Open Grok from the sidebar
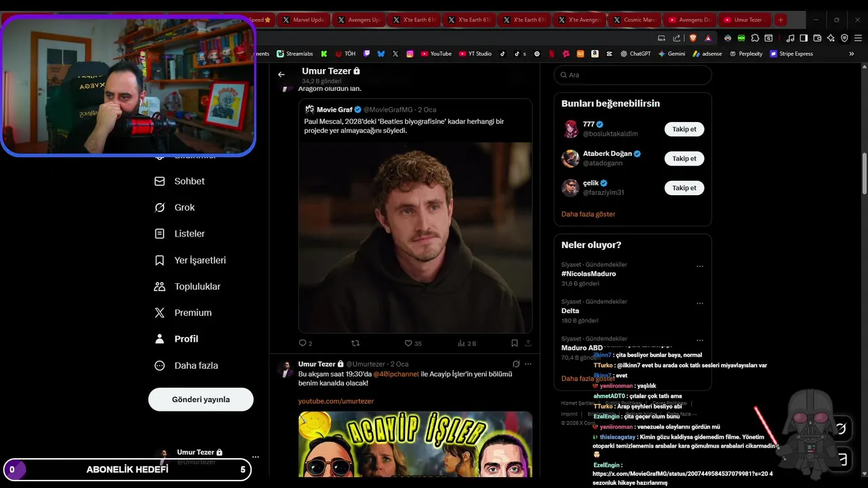This screenshot has width=868, height=488. pyautogui.click(x=174, y=207)
